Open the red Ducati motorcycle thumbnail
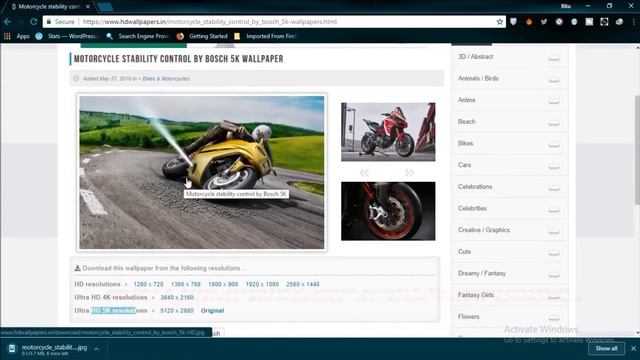This screenshot has height=360, width=640. (388, 132)
